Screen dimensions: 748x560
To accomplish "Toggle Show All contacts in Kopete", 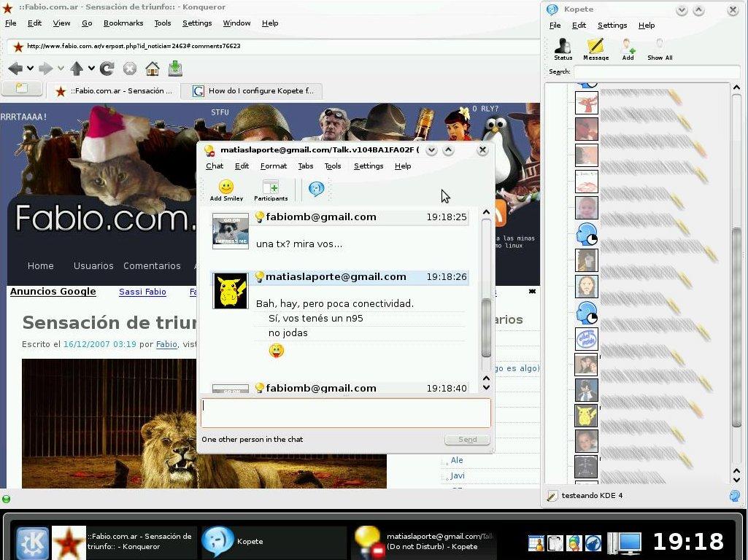I will 660,49.
